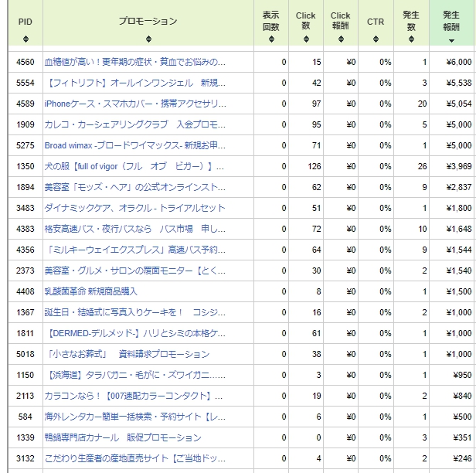
Task: Select PID cell 3132
Action: tap(25, 458)
